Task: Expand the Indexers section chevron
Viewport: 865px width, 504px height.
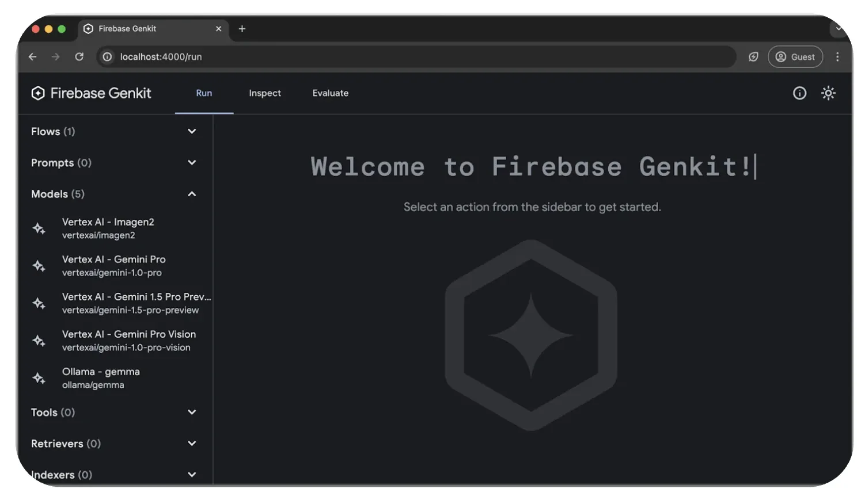Action: (x=192, y=475)
